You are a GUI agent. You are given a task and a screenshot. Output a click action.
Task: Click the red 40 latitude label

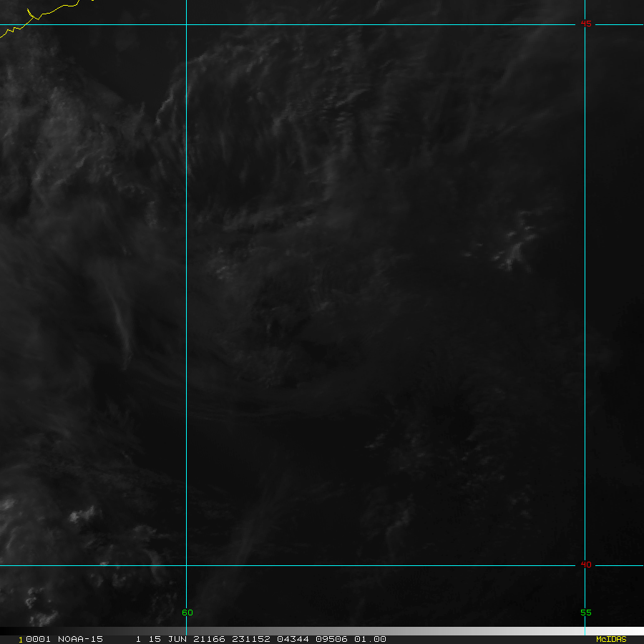coord(586,565)
